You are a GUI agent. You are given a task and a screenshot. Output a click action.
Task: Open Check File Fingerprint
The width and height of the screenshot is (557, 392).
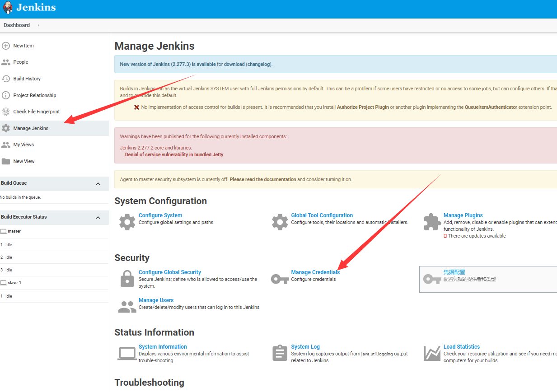click(37, 112)
